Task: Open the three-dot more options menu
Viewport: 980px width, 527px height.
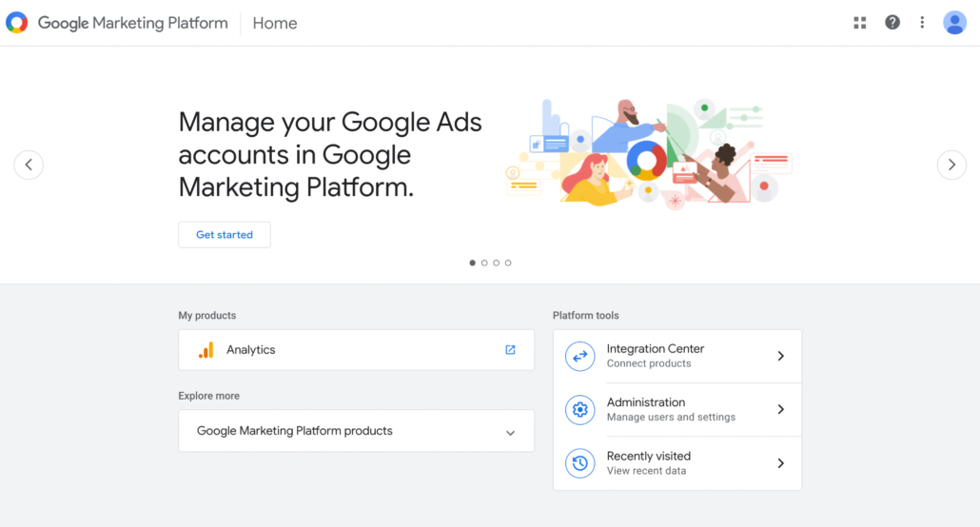Action: point(922,23)
